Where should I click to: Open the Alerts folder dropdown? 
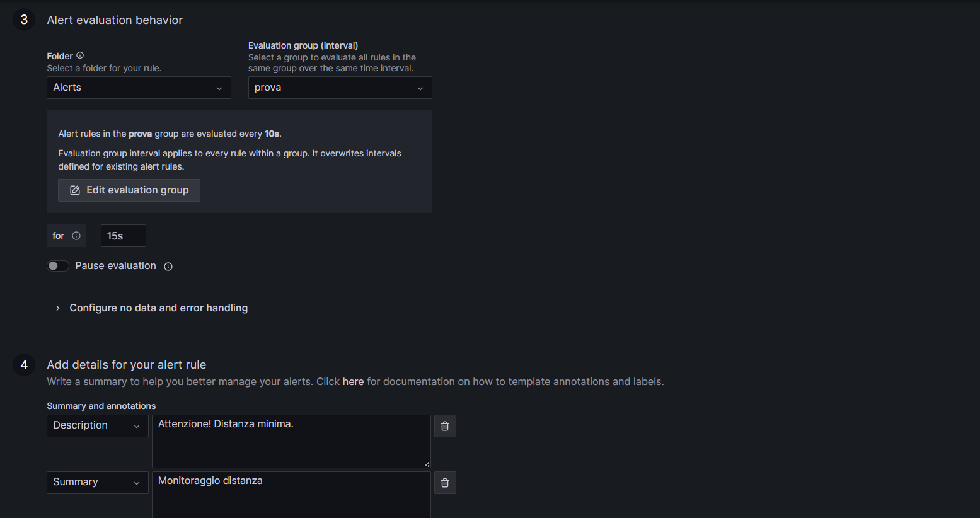(139, 88)
